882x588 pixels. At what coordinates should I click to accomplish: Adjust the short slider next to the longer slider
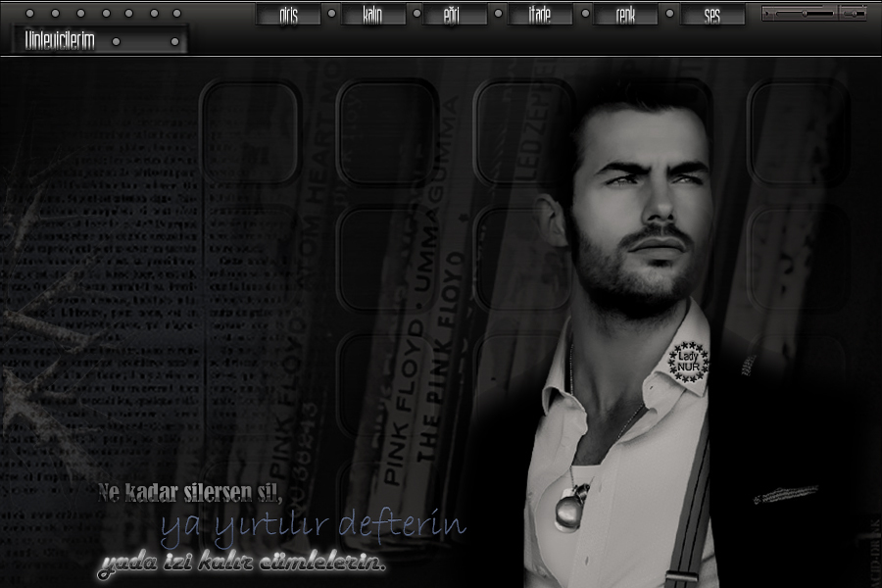(854, 13)
